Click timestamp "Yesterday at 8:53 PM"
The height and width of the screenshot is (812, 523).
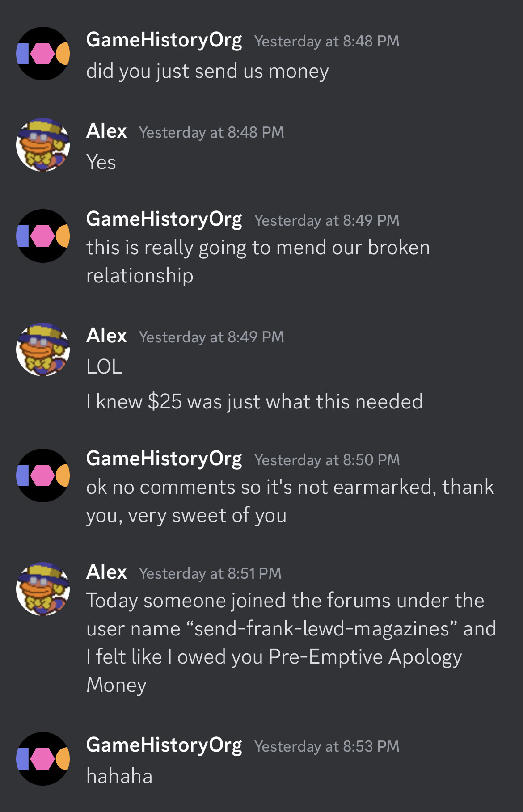pyautogui.click(x=327, y=746)
